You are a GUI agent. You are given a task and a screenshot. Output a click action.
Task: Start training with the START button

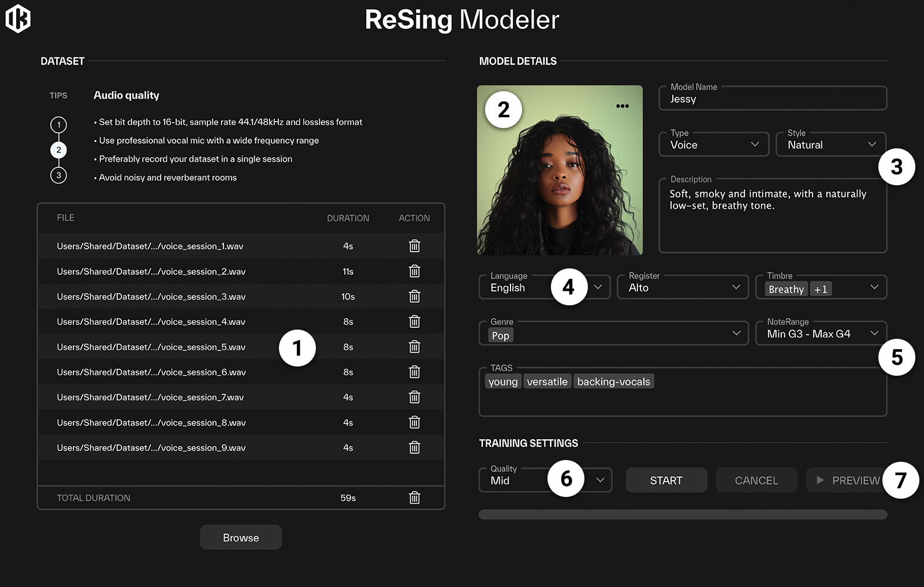point(666,480)
